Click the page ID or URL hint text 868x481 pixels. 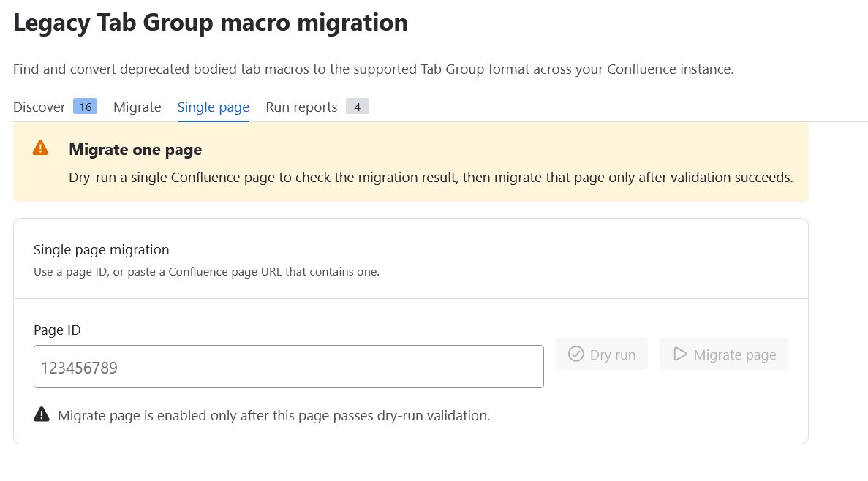(206, 272)
